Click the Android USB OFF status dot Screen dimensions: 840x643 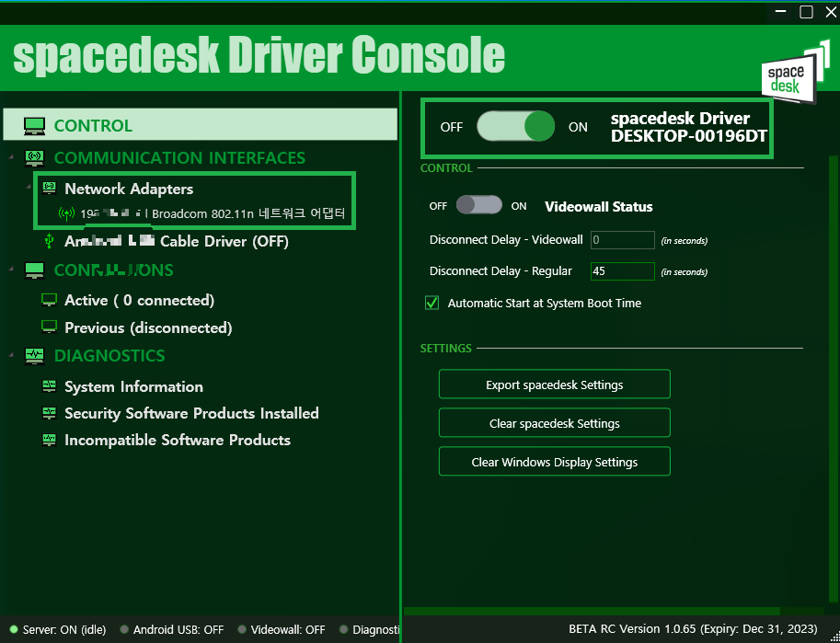pos(124,629)
